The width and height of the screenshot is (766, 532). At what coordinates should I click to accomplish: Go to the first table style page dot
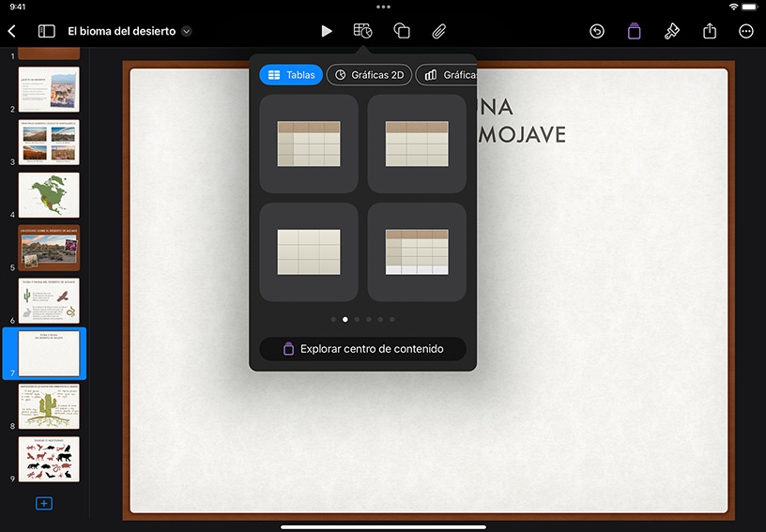click(x=333, y=320)
